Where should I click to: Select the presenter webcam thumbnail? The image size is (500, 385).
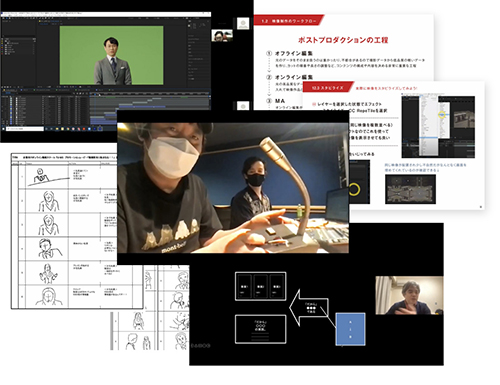409,295
